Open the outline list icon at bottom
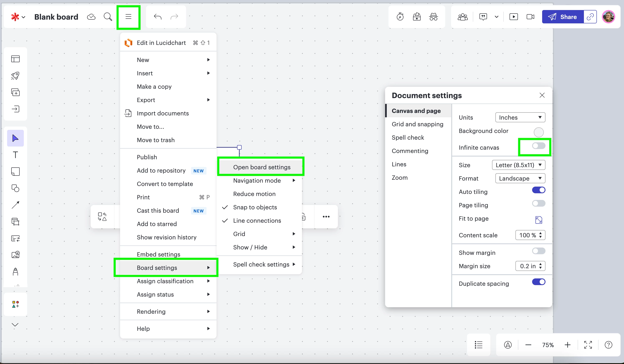The width and height of the screenshot is (624, 364). pos(478,345)
